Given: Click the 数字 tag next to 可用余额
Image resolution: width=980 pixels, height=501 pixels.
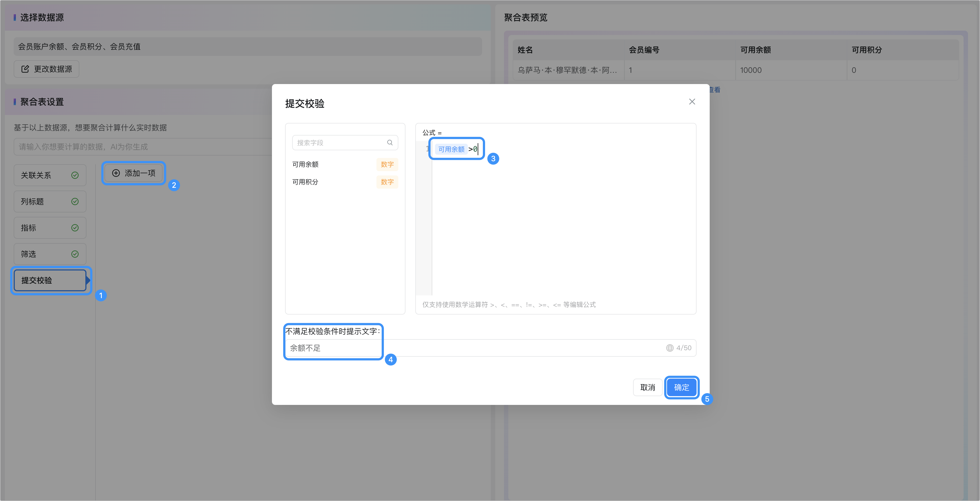Looking at the screenshot, I should [387, 165].
